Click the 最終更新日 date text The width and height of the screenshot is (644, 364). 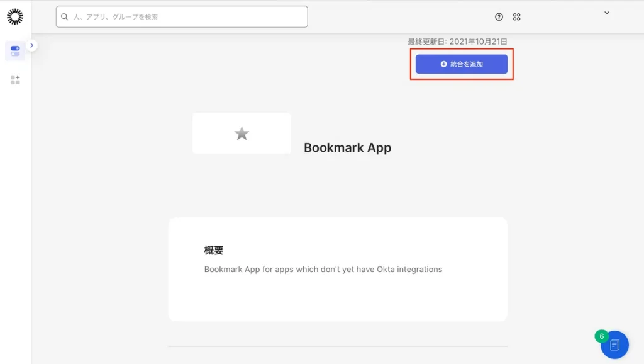click(x=457, y=42)
